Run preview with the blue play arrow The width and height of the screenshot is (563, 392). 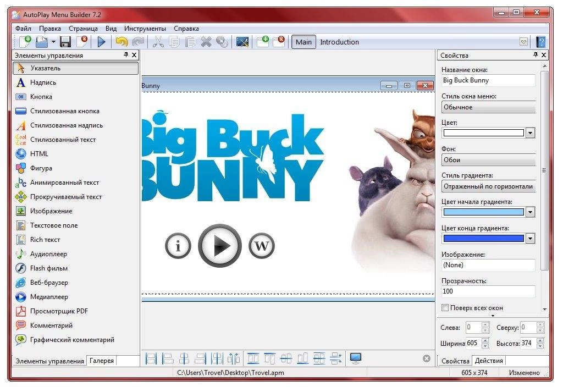(x=101, y=42)
